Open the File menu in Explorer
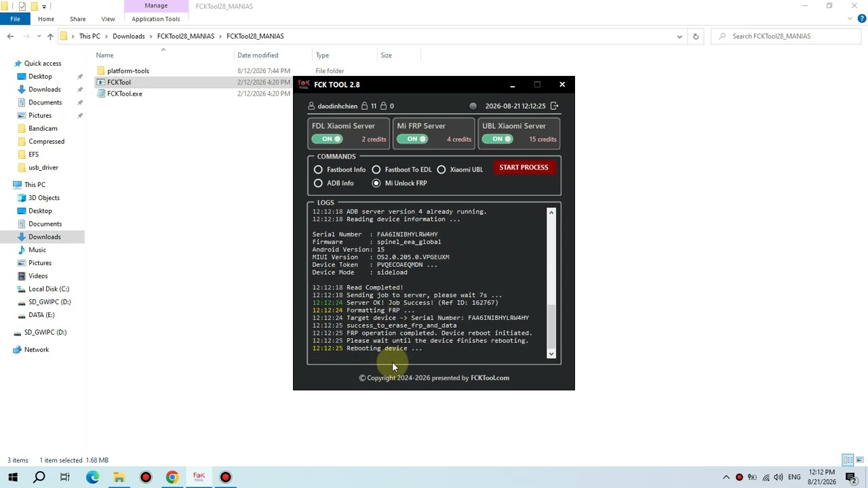 coord(15,19)
